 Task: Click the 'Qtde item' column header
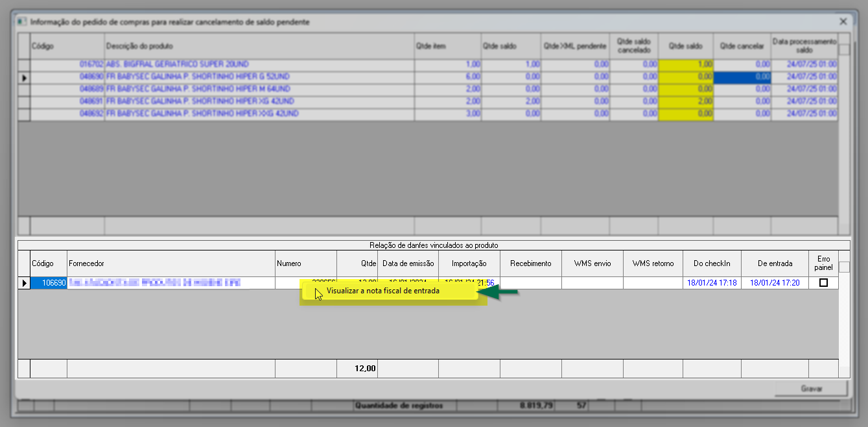pyautogui.click(x=447, y=47)
